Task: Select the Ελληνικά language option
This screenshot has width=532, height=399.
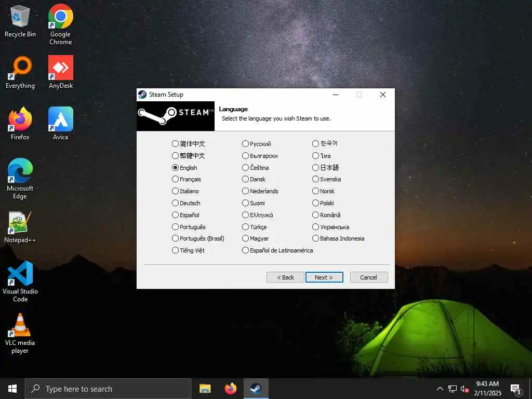Action: [258, 215]
